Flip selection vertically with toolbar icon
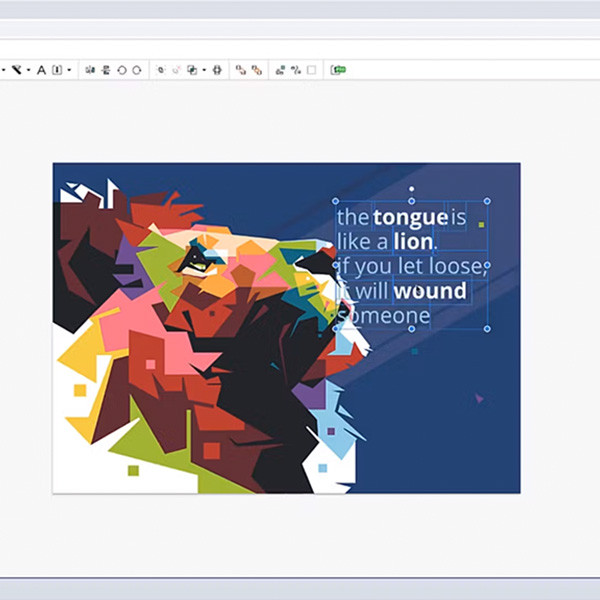Screen dimensions: 600x600 point(106,70)
